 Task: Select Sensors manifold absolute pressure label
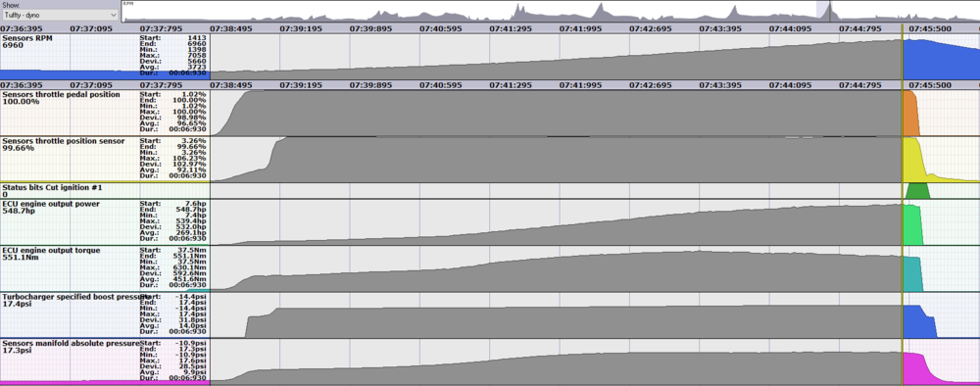tap(72, 344)
